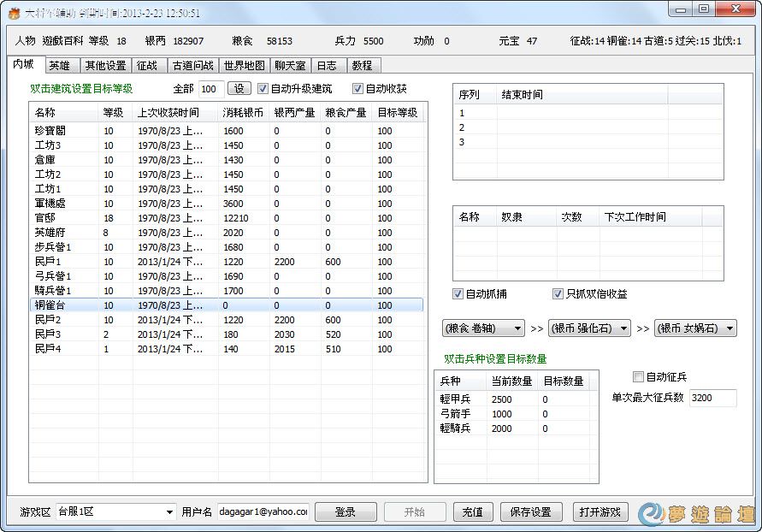Go to the 聊天室 tab
762x532 pixels.
click(x=290, y=66)
